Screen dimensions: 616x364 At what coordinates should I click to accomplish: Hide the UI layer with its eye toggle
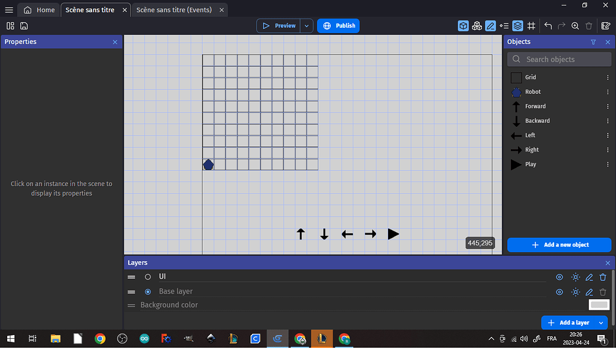[559, 277]
